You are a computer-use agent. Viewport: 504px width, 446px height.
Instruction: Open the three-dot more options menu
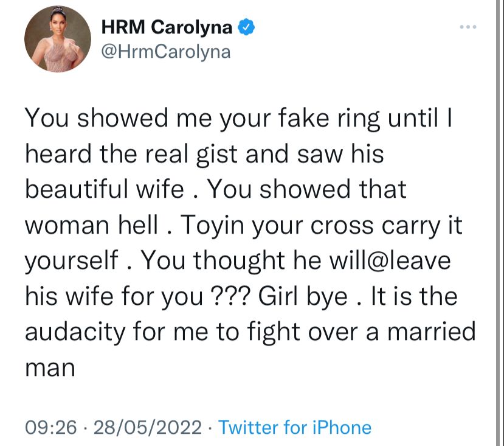coord(468,27)
